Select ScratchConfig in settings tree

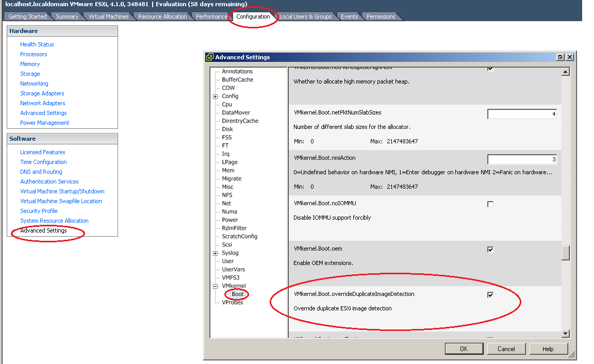[x=239, y=237]
